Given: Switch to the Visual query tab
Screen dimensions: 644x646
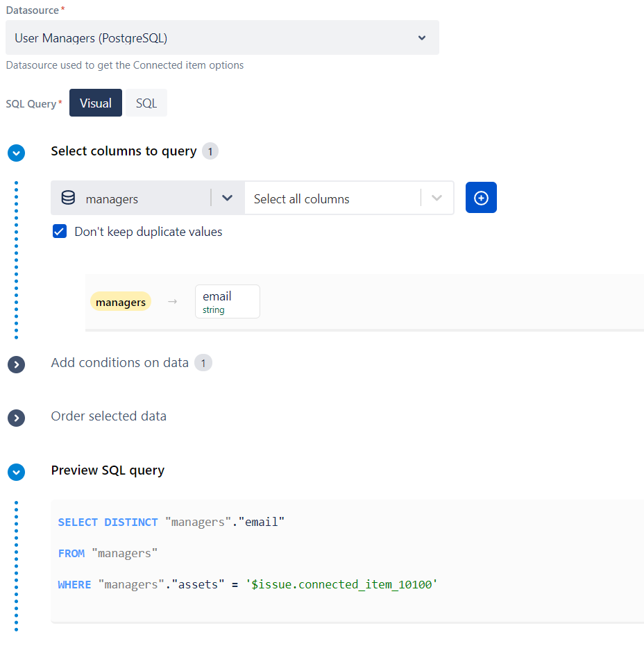Looking at the screenshot, I should [96, 103].
